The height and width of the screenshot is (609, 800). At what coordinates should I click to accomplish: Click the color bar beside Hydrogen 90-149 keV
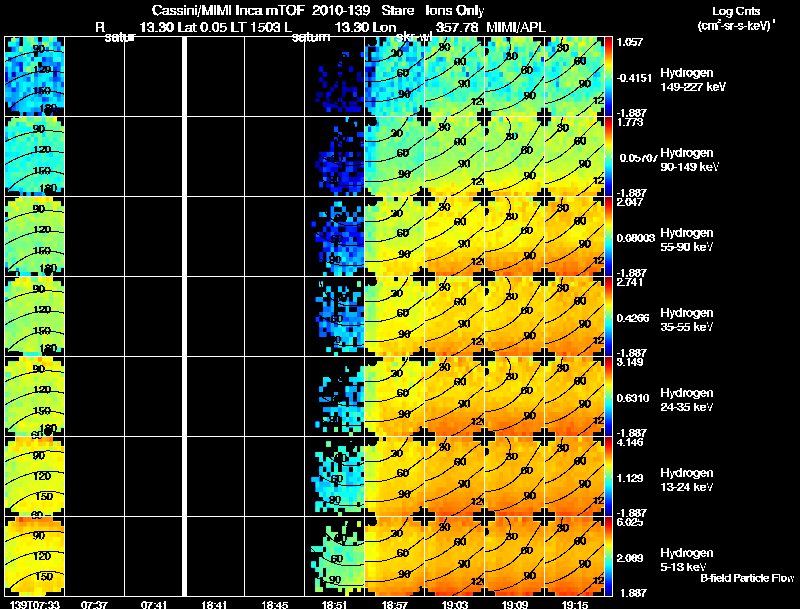[608, 156]
